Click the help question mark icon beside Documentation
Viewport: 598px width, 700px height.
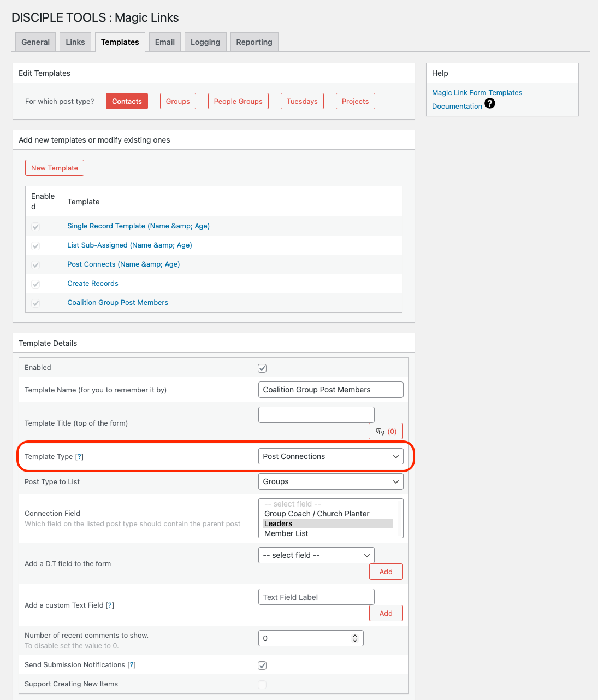coord(490,103)
